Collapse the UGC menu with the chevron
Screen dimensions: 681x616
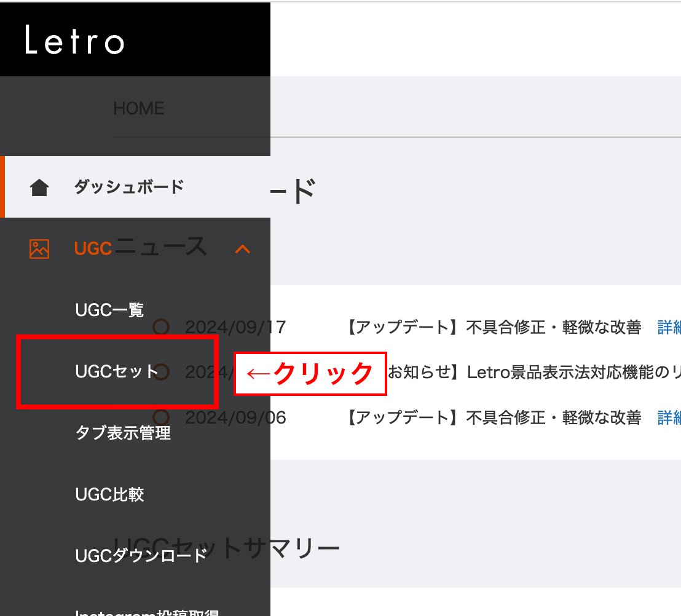pyautogui.click(x=243, y=249)
